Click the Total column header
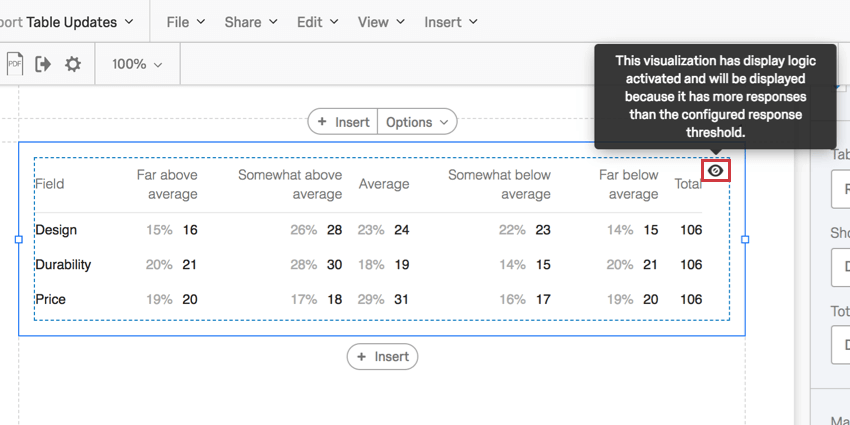850x425 pixels. pyautogui.click(x=688, y=184)
